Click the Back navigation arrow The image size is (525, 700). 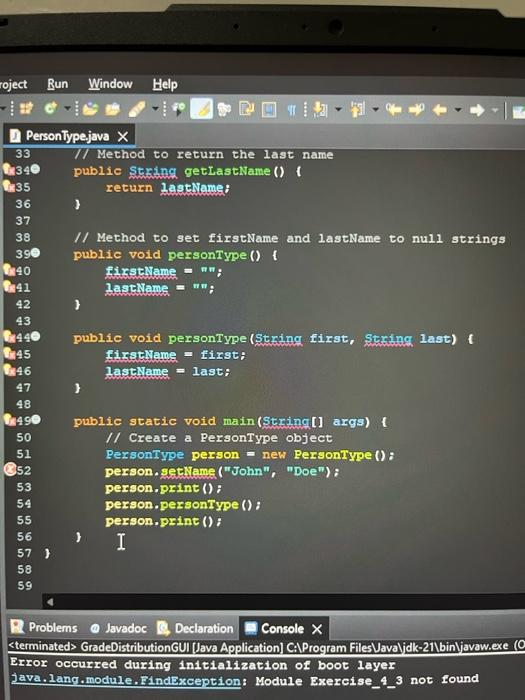[440, 110]
